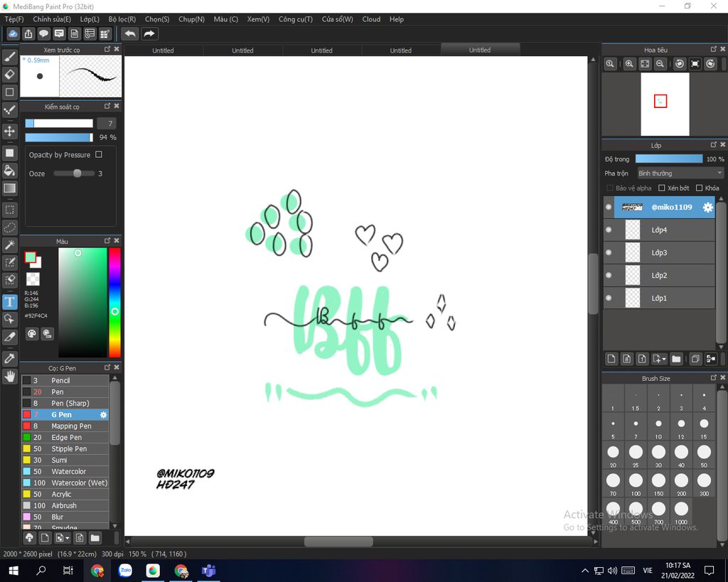Screen dimensions: 728x582
Task: Open Zalo from taskbar
Action: (x=125, y=571)
